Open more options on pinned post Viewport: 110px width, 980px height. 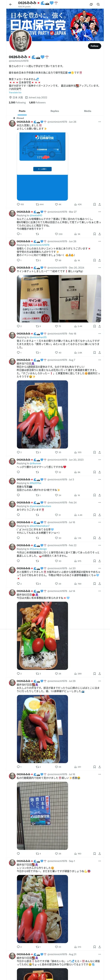pos(99,122)
